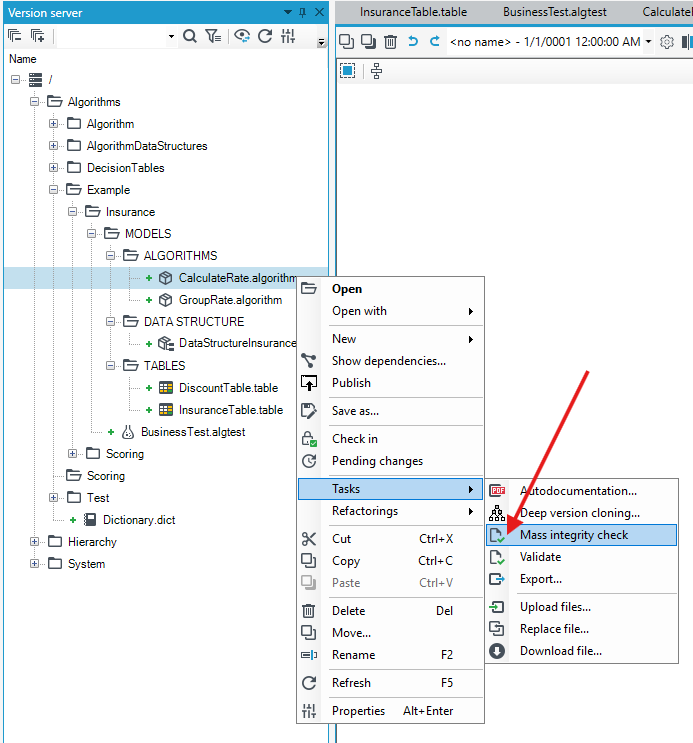Choose Validate in Tasks submenu
Image resolution: width=693 pixels, height=743 pixels.
582,557
